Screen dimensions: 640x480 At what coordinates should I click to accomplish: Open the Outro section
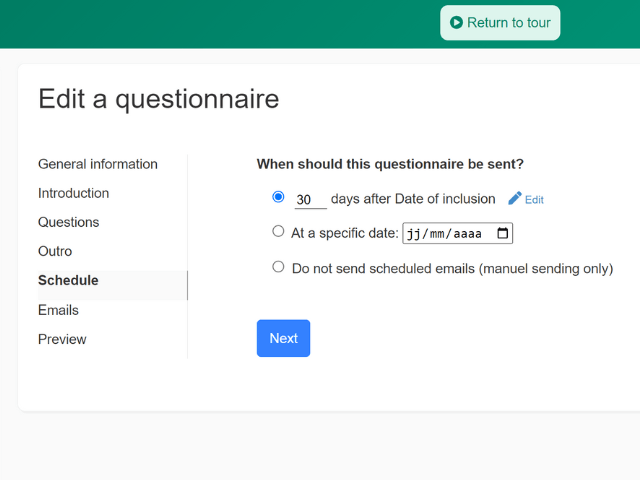(55, 251)
